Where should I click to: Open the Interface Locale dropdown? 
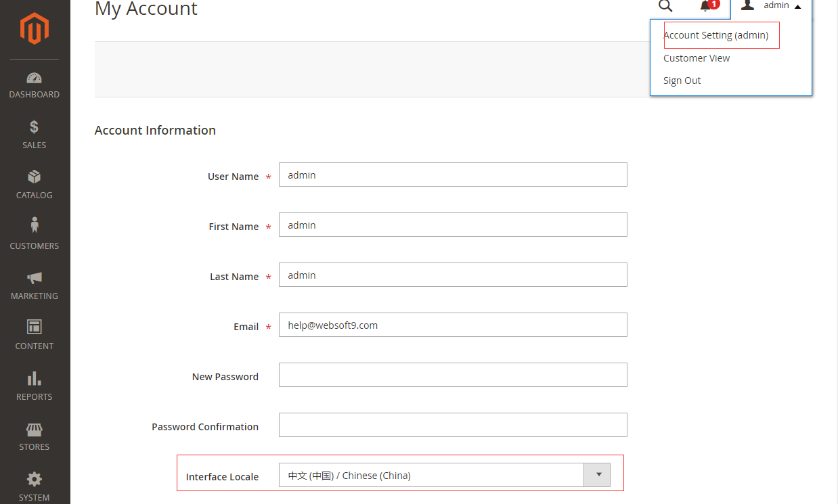coord(445,476)
